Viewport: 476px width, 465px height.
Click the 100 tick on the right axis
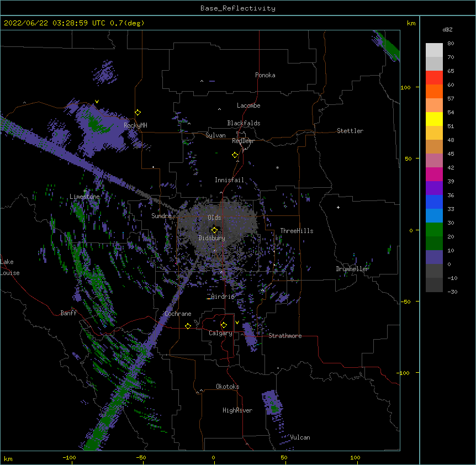[405, 87]
